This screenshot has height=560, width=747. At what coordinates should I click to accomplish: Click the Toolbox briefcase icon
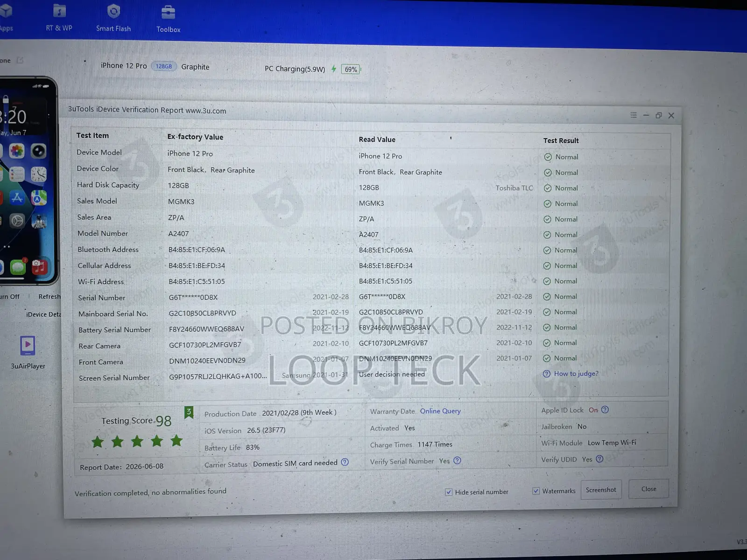pos(168,12)
